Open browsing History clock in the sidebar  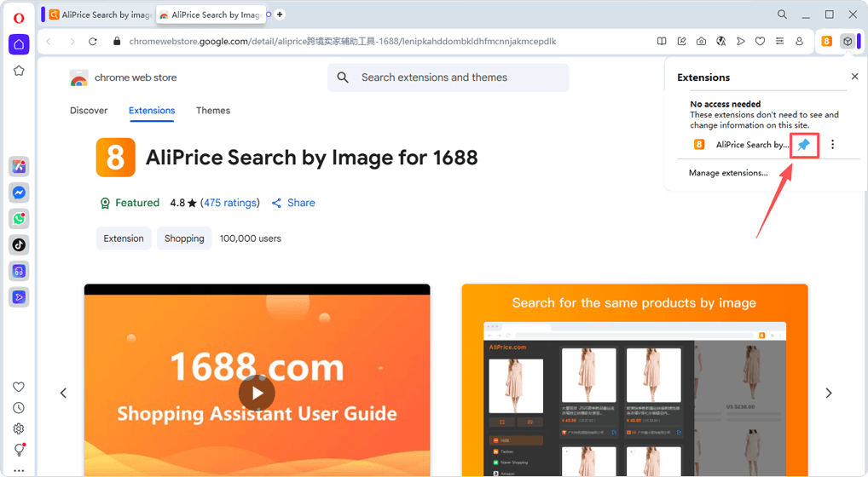pyautogui.click(x=19, y=408)
